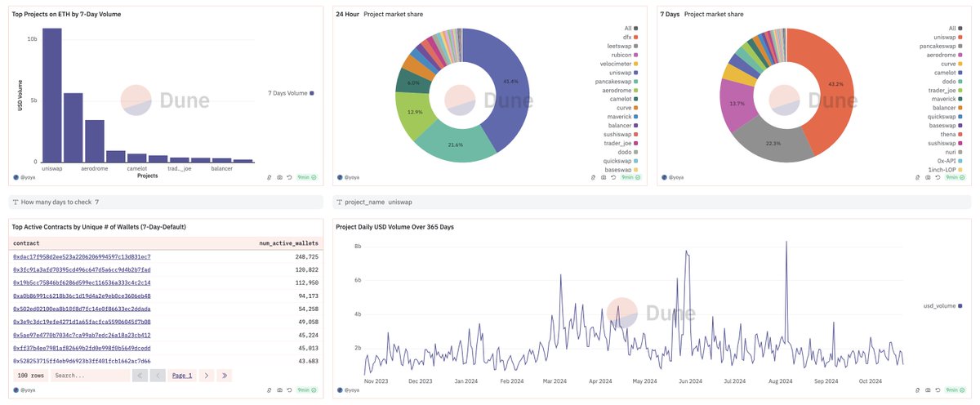
Task: Open query link icon in 7 Days panel
Action: 917,177
